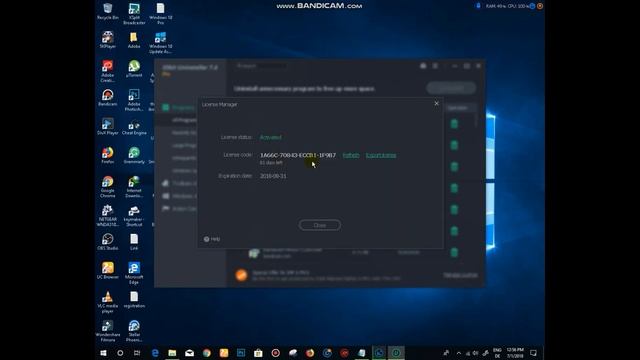
Task: Open Toolbars & Plug-ins in IObit sidebar
Action: [x=179, y=183]
